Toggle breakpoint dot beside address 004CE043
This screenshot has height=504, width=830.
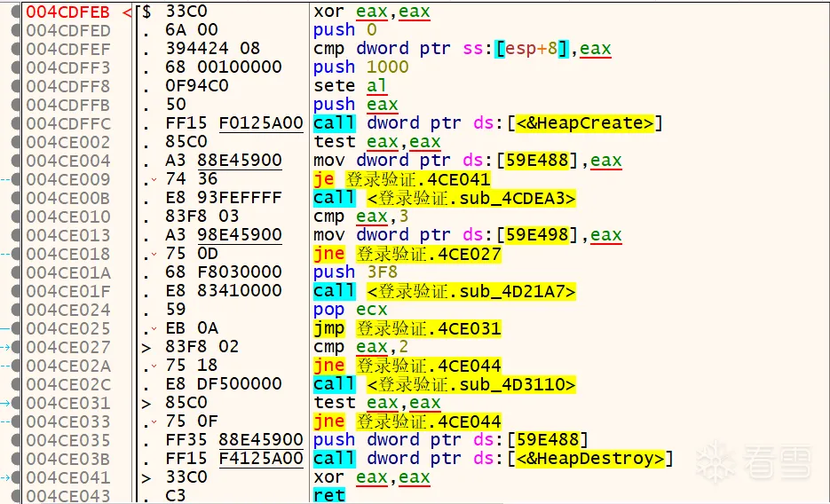(x=15, y=495)
